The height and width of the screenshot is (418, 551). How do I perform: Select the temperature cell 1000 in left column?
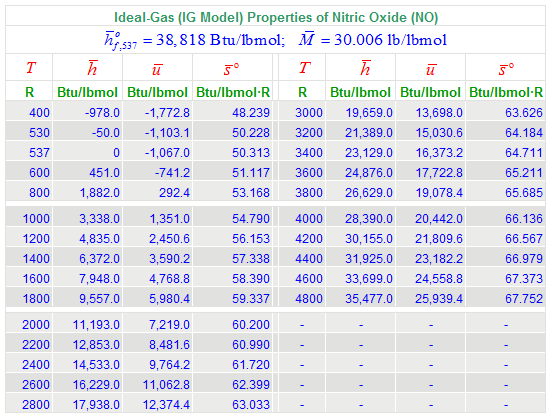coord(36,219)
